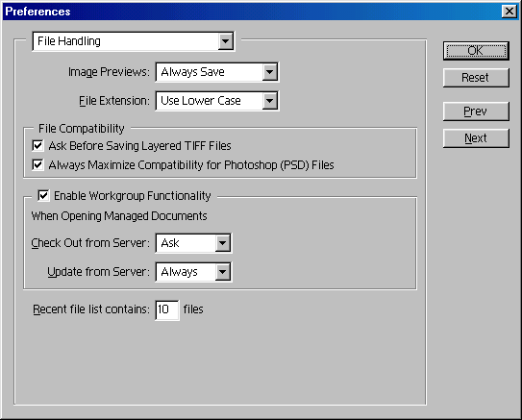Toggle Ask Before Saving Layered TIFF Files
Image resolution: width=522 pixels, height=420 pixels.
click(x=37, y=145)
